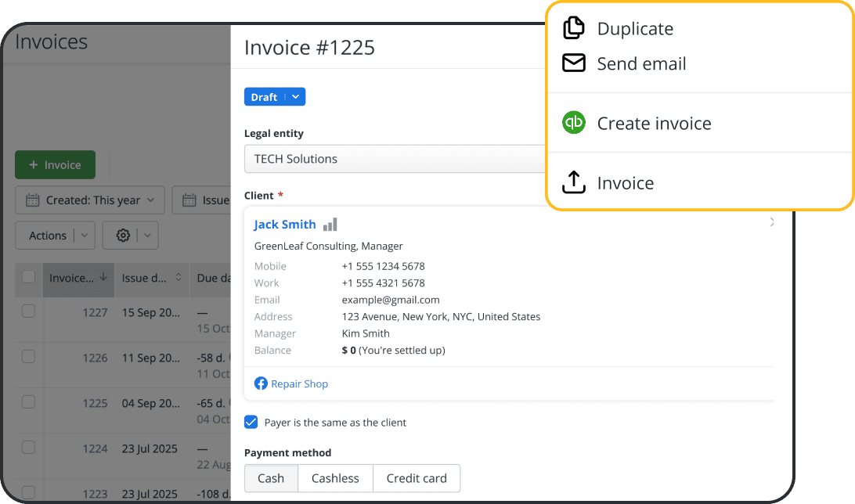Click the Duplicate icon in the context menu
This screenshot has height=504, width=855.
573,27
